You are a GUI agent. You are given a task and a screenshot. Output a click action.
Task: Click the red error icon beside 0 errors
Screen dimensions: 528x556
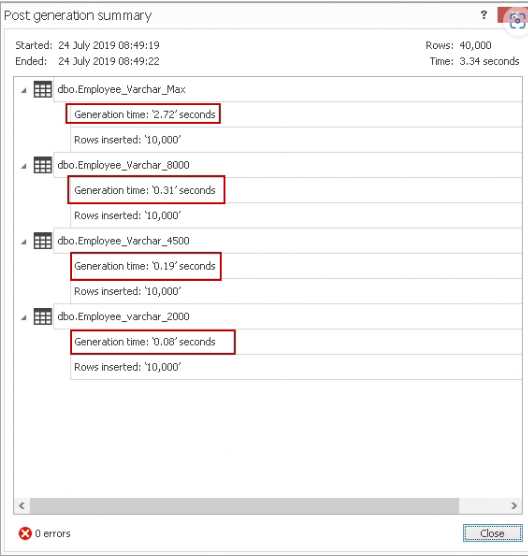coord(25,533)
